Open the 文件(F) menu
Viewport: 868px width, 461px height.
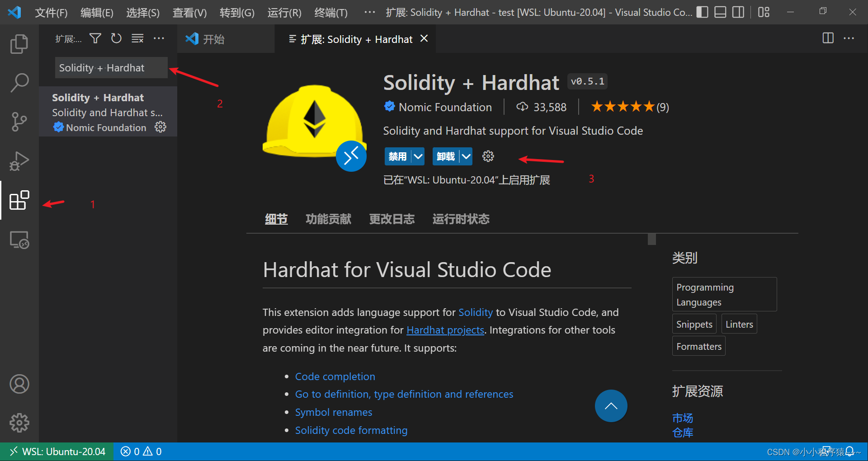(51, 12)
